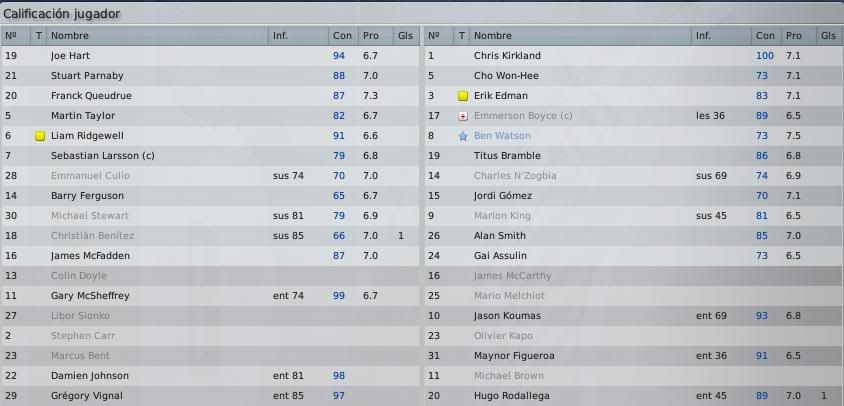Open Hugo Rodallega's player row
Image resolution: width=844 pixels, height=406 pixels.
[x=633, y=396]
